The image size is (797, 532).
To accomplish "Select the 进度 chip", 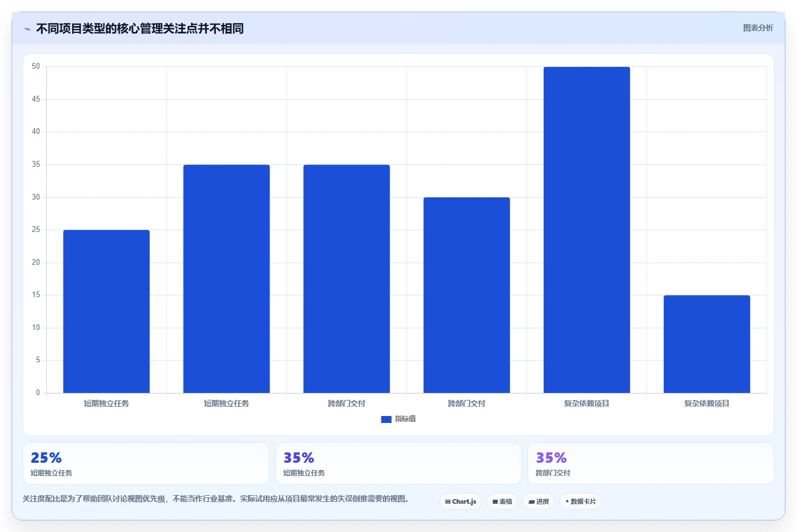I will point(538,501).
